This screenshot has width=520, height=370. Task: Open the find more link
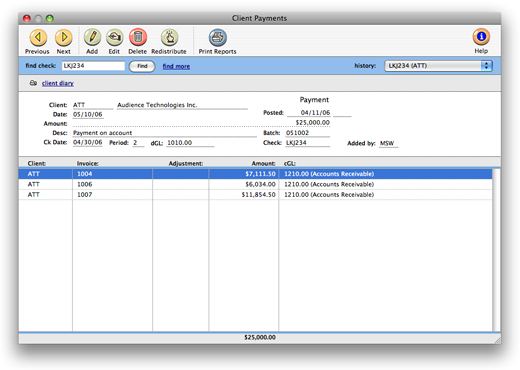(x=176, y=66)
